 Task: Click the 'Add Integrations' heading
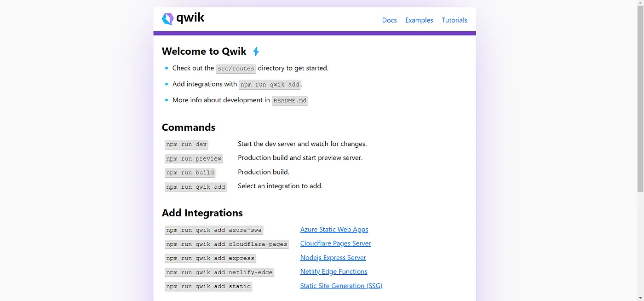(x=202, y=213)
